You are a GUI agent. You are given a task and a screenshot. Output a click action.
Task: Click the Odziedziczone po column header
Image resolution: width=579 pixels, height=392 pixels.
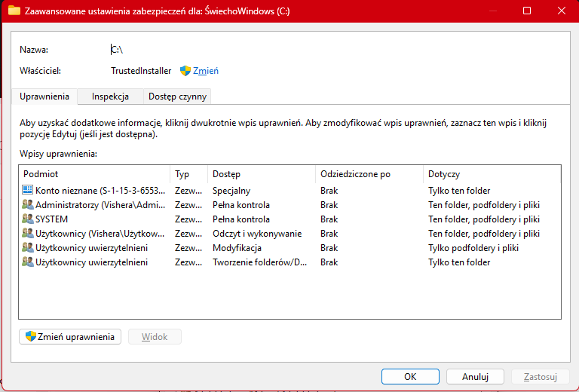pos(368,174)
